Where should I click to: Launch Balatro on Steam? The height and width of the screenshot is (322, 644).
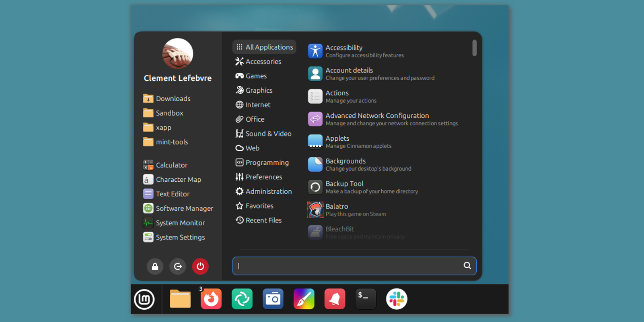pos(338,209)
